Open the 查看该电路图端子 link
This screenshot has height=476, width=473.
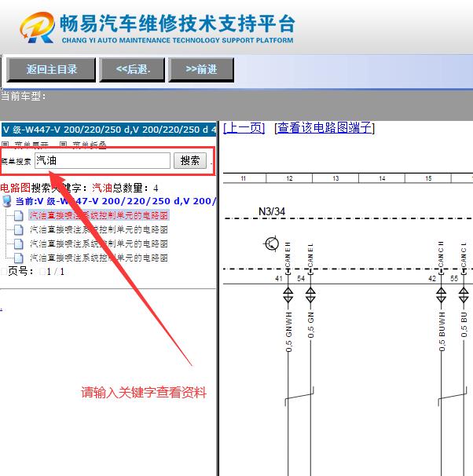pyautogui.click(x=324, y=128)
